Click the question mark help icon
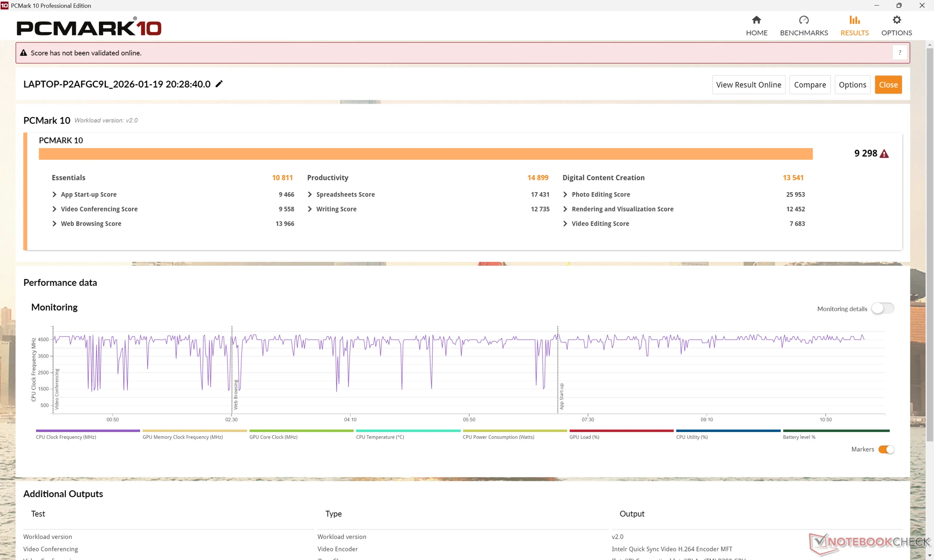 pyautogui.click(x=900, y=53)
